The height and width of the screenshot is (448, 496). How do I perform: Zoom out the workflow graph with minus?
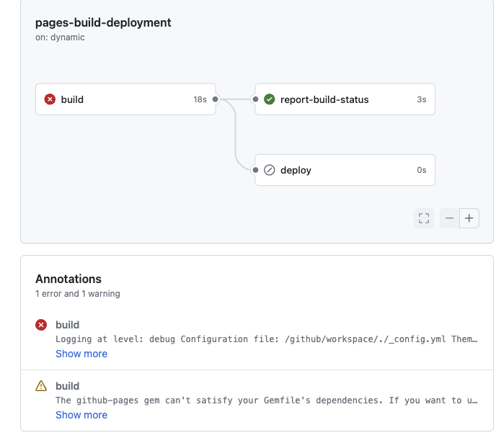[450, 218]
